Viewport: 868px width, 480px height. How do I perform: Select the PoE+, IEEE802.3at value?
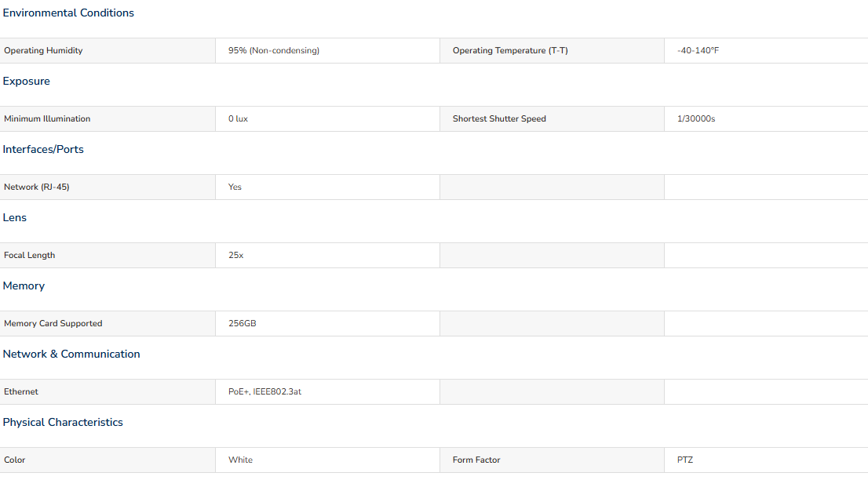[264, 391]
